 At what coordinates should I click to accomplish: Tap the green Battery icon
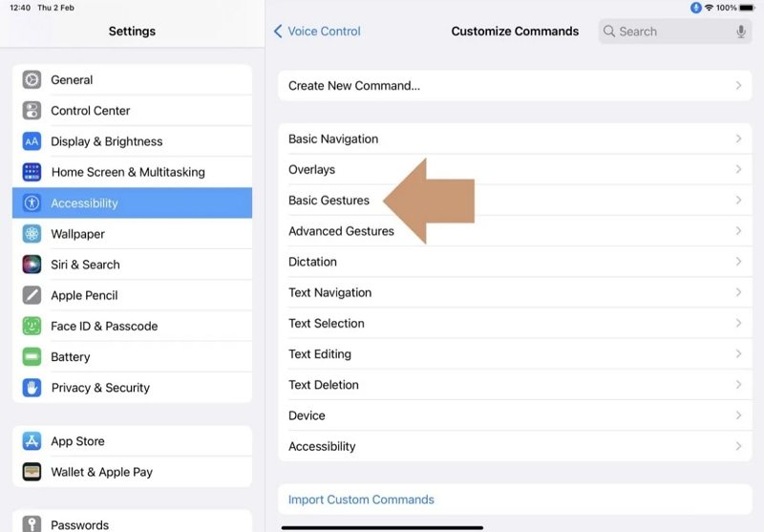pyautogui.click(x=32, y=356)
